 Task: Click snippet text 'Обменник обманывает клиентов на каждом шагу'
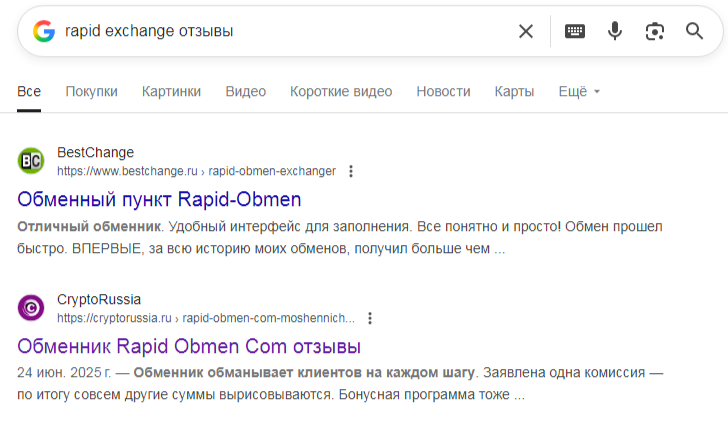point(304,373)
